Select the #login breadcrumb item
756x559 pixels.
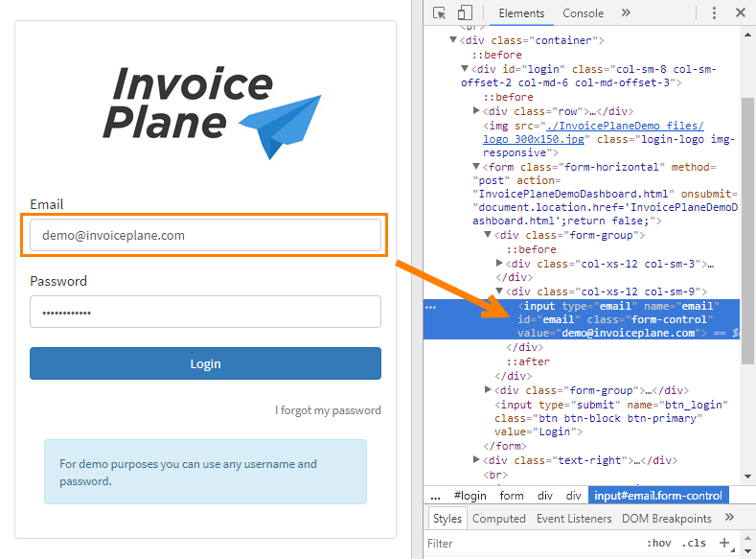click(x=470, y=496)
